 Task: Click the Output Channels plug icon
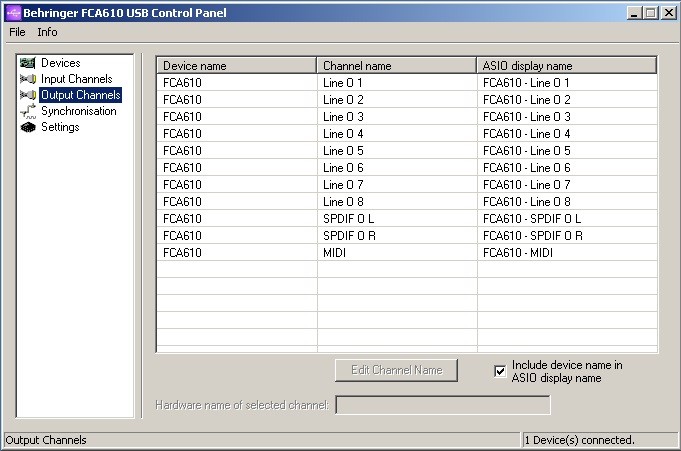[x=28, y=95]
